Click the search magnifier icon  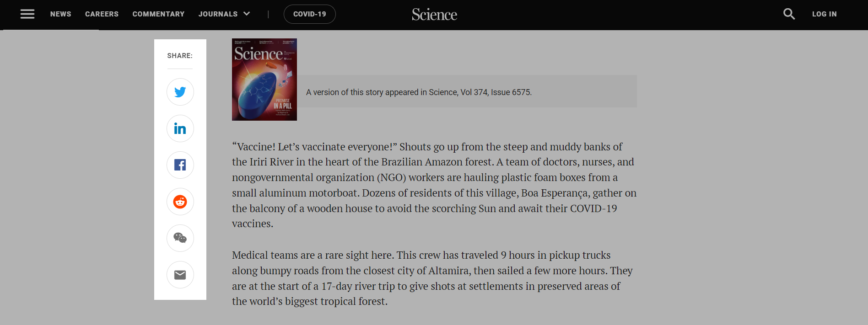coord(789,14)
